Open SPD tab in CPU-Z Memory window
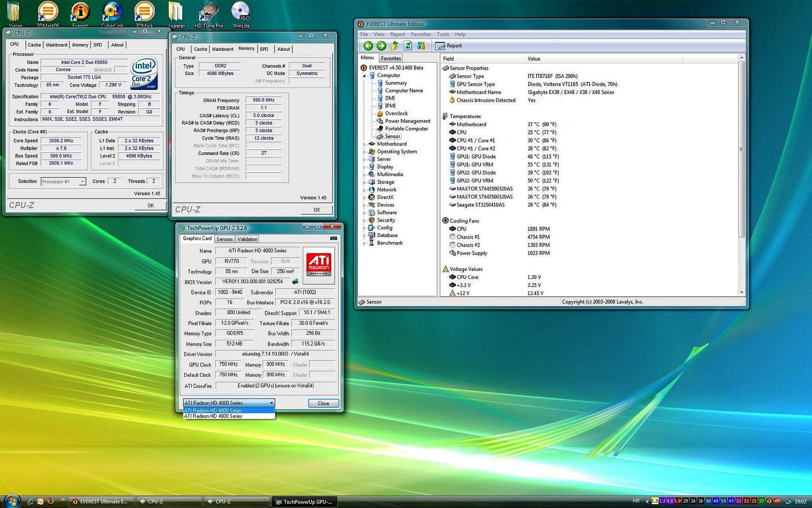This screenshot has width=812, height=508. click(264, 49)
